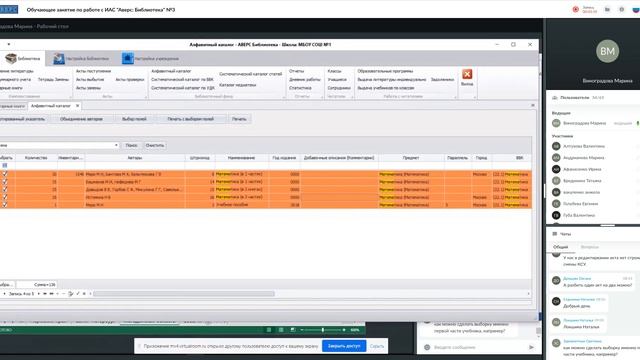
Task: Switch to the Вопросы chat tab
Action: pyautogui.click(x=589, y=247)
